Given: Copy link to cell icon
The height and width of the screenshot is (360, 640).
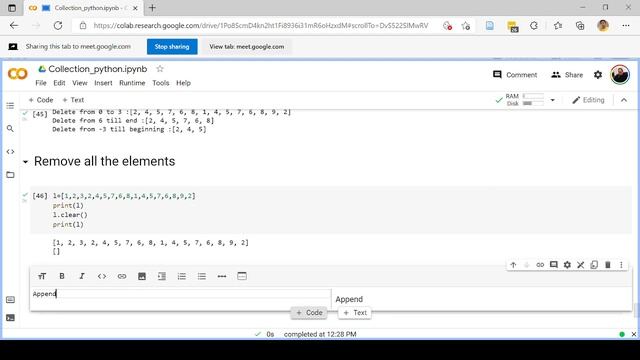Looking at the screenshot, I should coord(540,265).
